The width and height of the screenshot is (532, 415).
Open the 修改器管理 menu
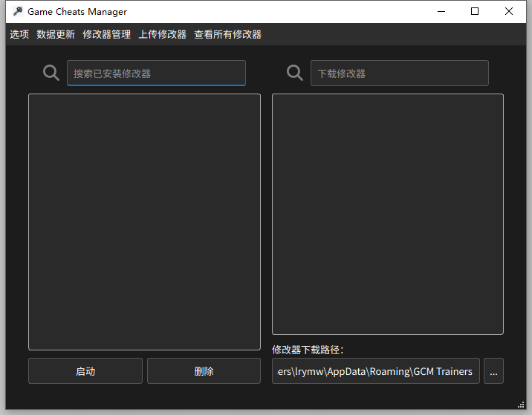pos(106,34)
